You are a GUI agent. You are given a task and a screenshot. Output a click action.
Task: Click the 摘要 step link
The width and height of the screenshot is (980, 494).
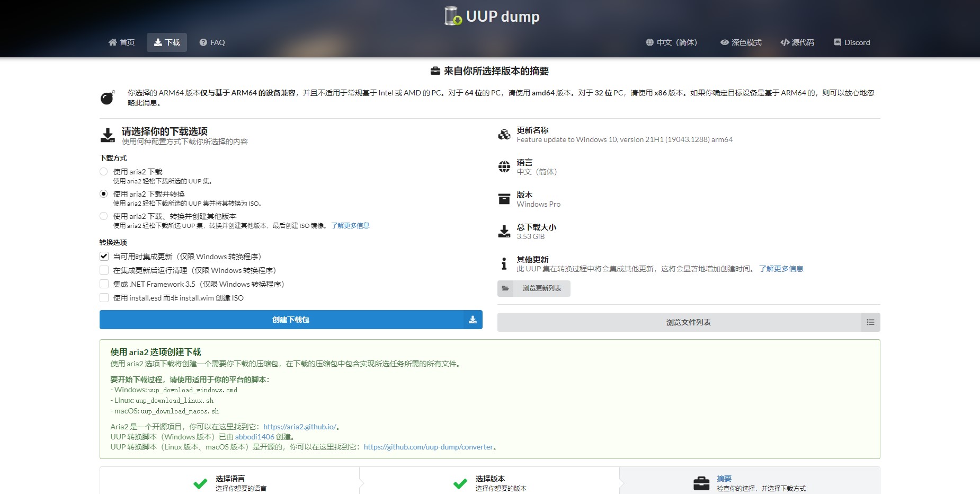tap(724, 479)
